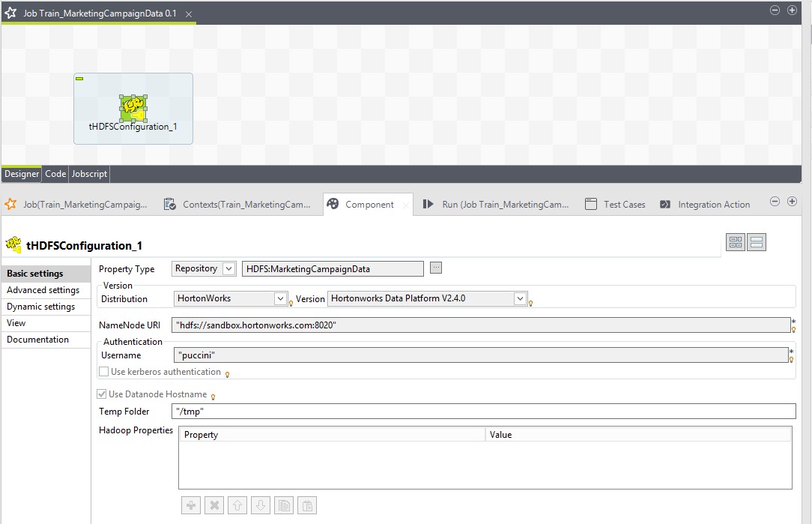This screenshot has width=812, height=524.
Task: Click the move up arrow icon under Hadoop Properties
Action: (x=237, y=505)
